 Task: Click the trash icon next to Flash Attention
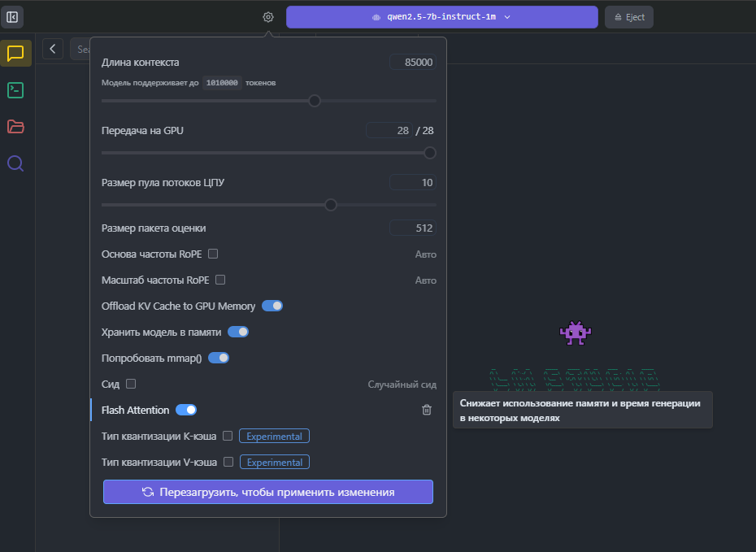click(427, 411)
